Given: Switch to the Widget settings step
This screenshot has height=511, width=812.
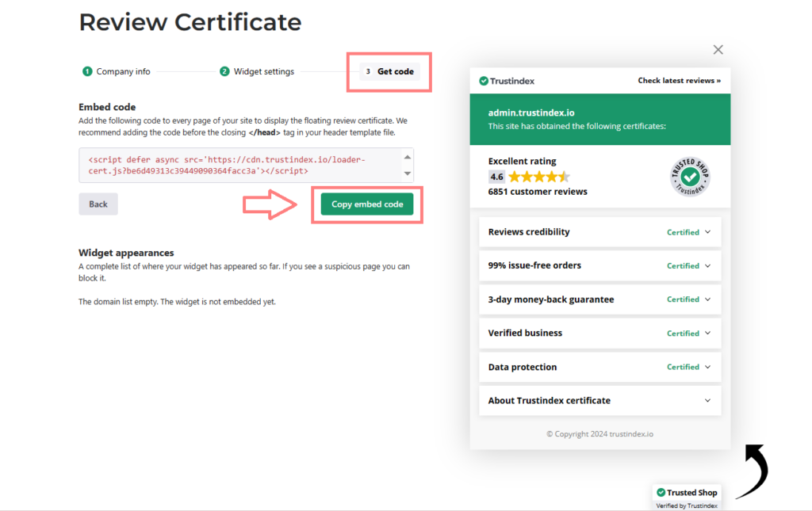Looking at the screenshot, I should 263,71.
